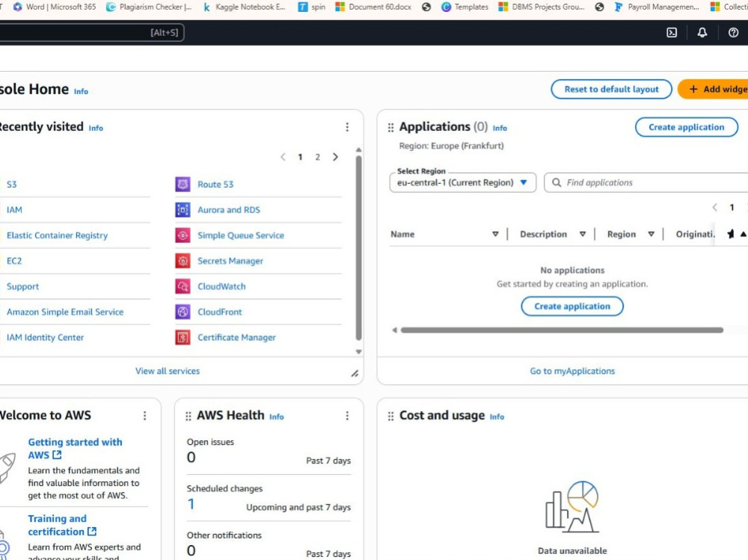Click the Certificate Manager service icon
This screenshot has height=560, width=748.
click(183, 337)
